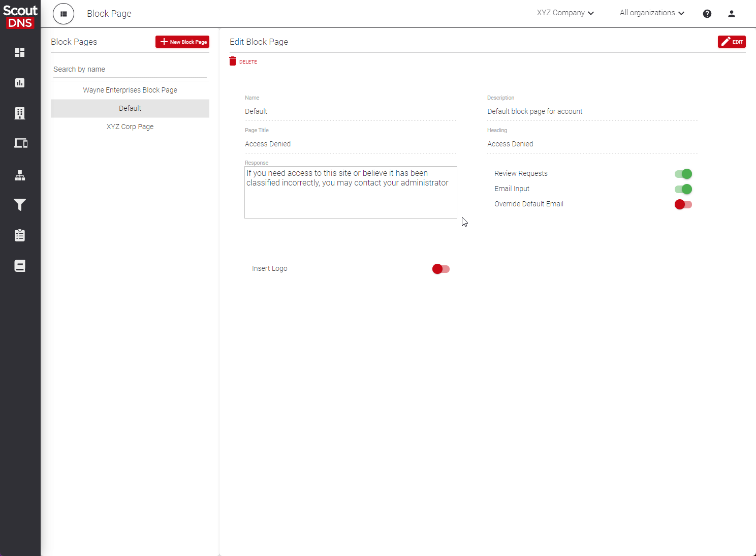Open the All organizations dropdown
756x556 pixels.
[x=651, y=13]
